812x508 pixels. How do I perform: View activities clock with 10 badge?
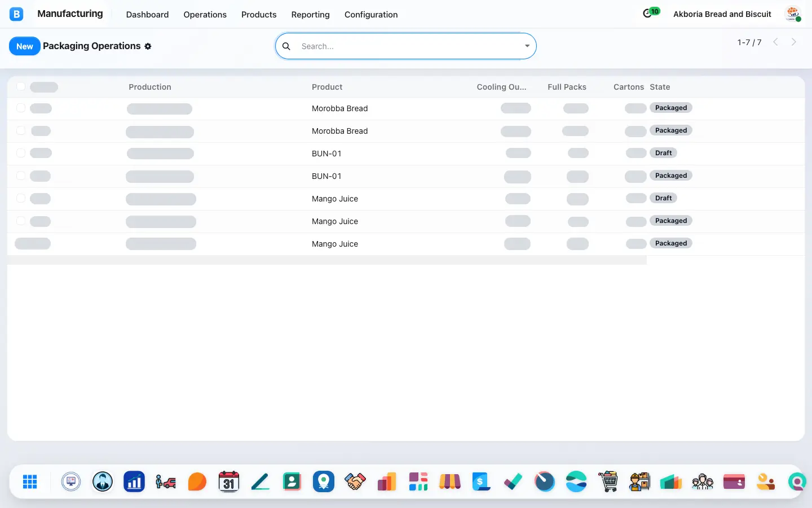click(x=651, y=13)
